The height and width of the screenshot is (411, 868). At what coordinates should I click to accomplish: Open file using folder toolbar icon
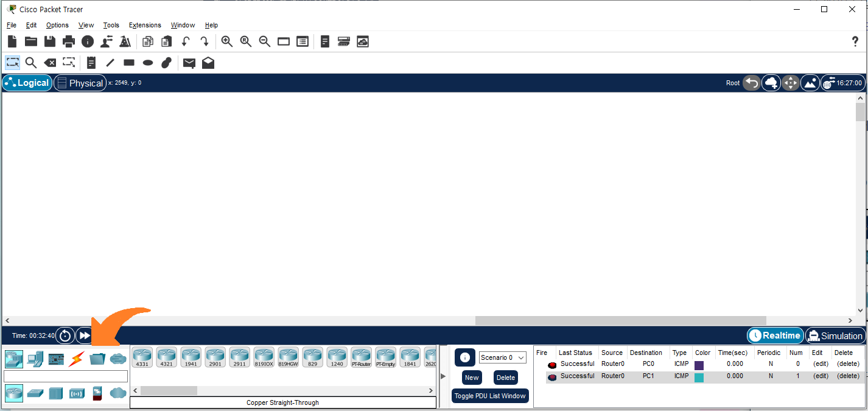point(30,41)
